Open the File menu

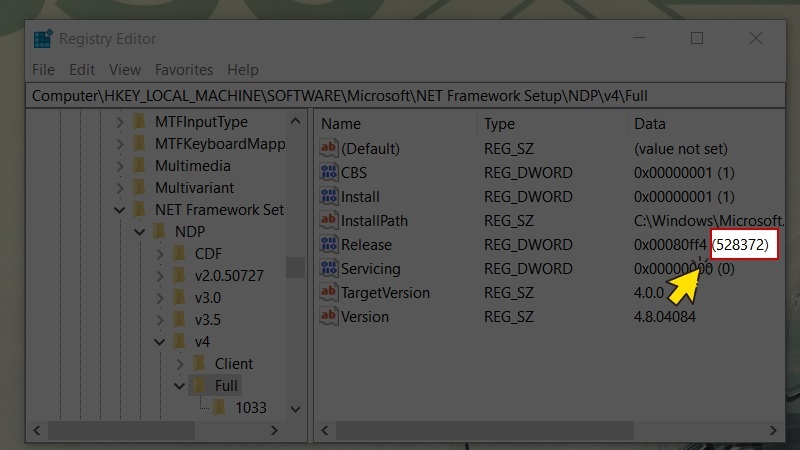(x=43, y=70)
